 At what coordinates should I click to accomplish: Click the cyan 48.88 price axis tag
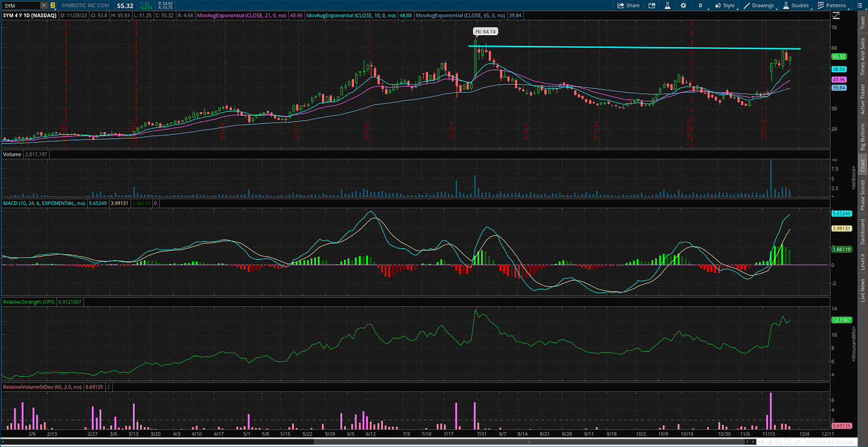click(x=839, y=69)
